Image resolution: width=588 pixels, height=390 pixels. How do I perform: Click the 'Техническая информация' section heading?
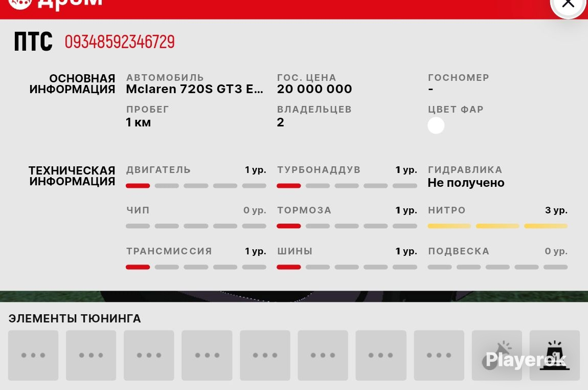72,176
